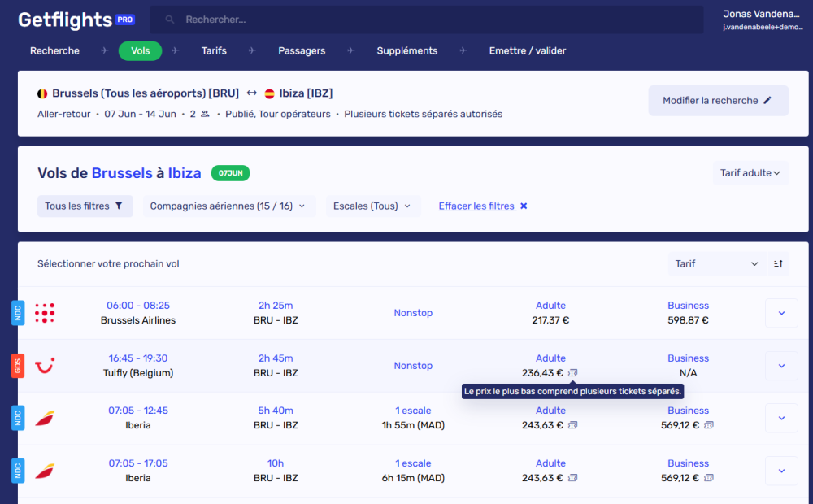Click the NDC badge on the first flight

(x=18, y=313)
